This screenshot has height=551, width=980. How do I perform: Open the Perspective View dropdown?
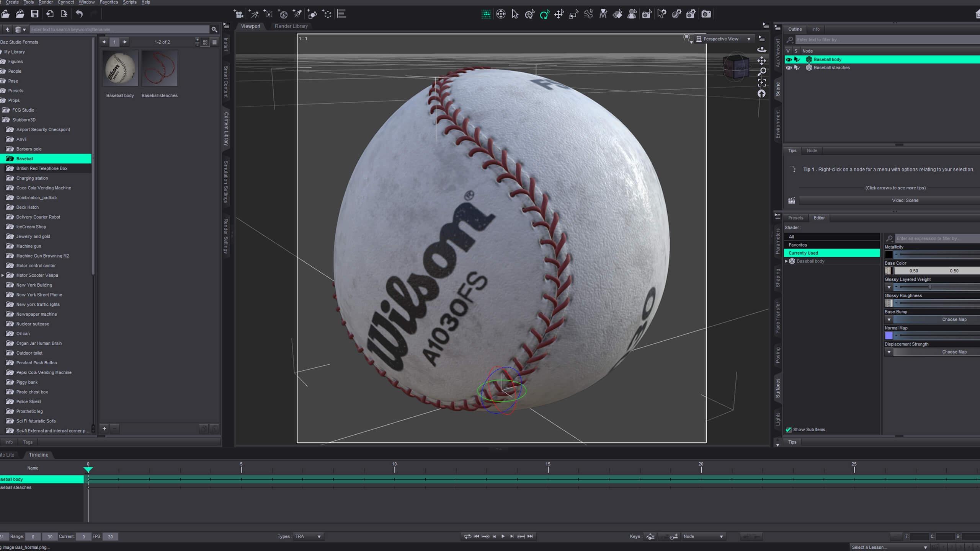pos(724,39)
